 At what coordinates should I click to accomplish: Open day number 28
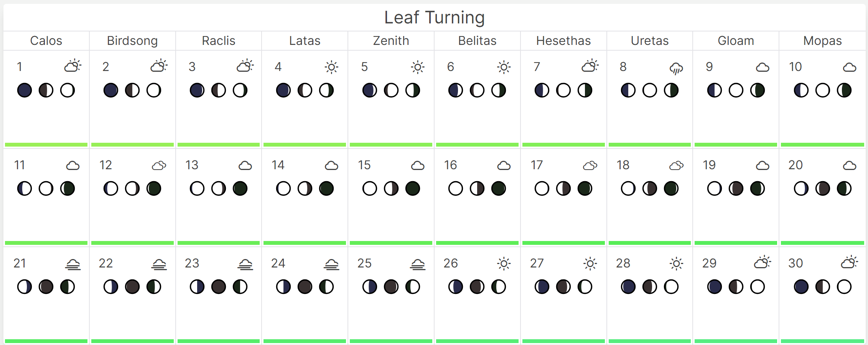click(623, 263)
